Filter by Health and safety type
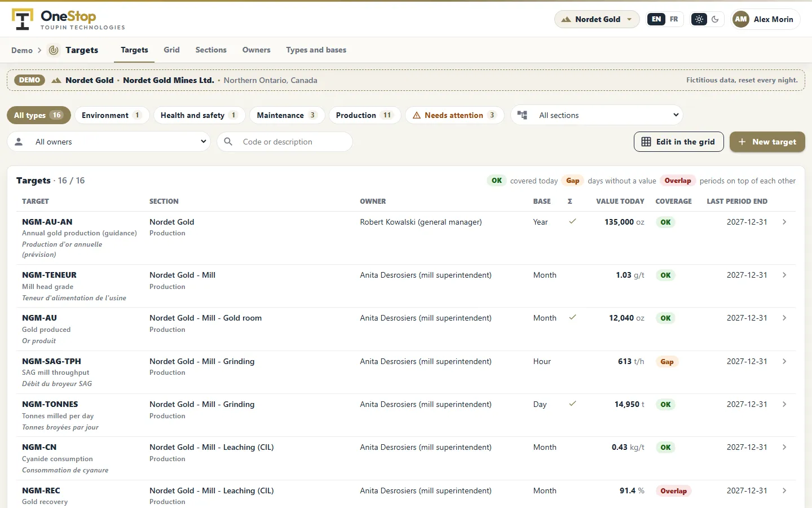Screen dimensions: 812x508 (199, 115)
